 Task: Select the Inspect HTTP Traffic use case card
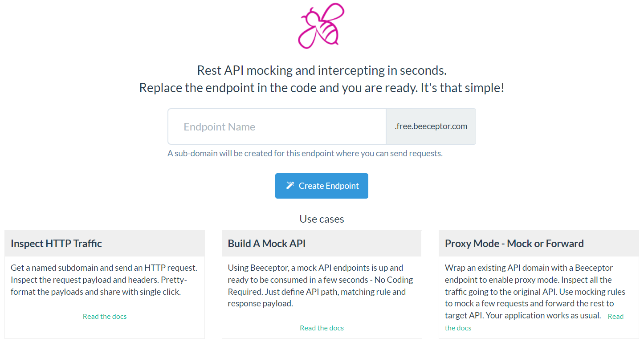pos(104,284)
